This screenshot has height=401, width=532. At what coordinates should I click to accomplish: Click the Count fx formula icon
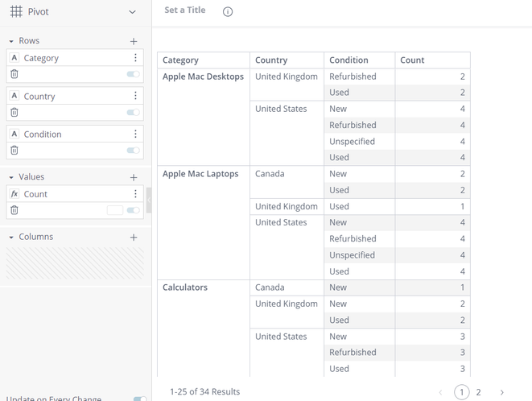point(14,193)
